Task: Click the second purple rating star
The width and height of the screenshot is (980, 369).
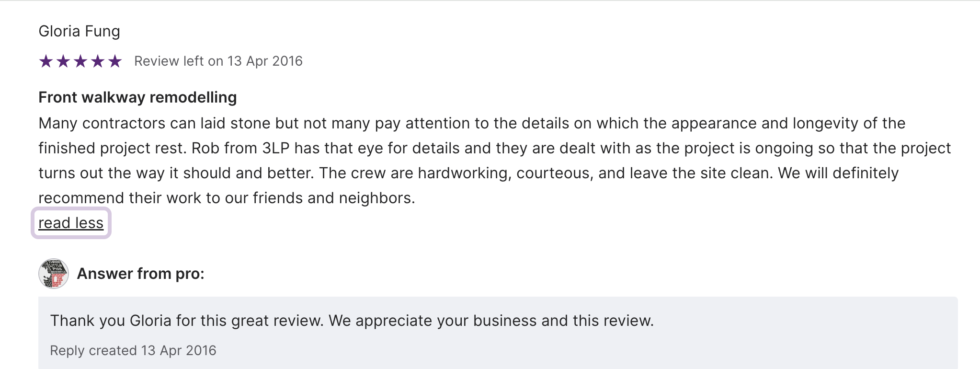Action: (x=63, y=61)
